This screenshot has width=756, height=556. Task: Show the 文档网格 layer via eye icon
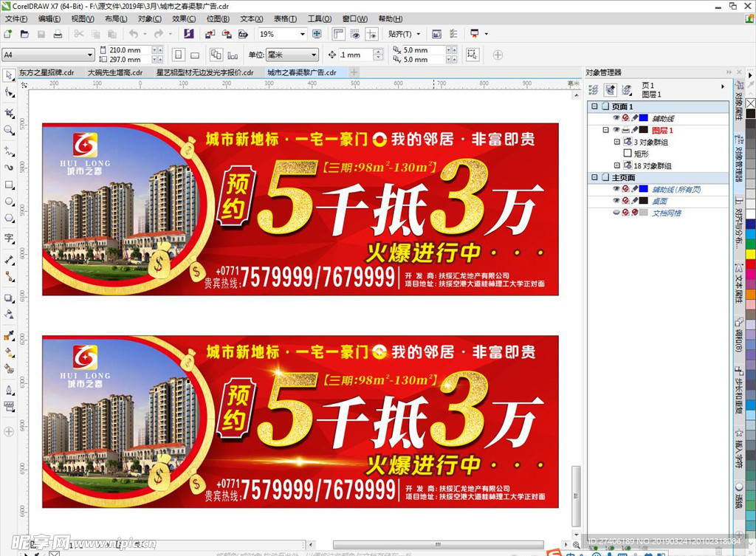coord(616,213)
